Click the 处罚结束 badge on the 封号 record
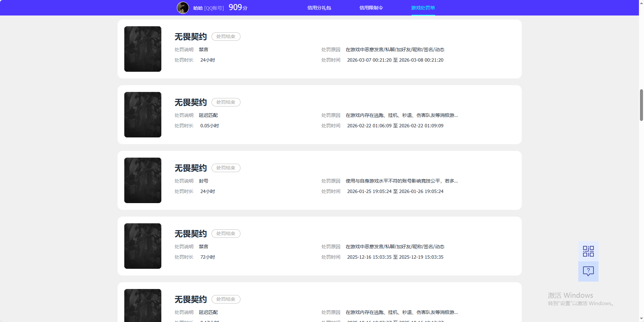Viewport: 644px width, 322px height. [x=226, y=168]
